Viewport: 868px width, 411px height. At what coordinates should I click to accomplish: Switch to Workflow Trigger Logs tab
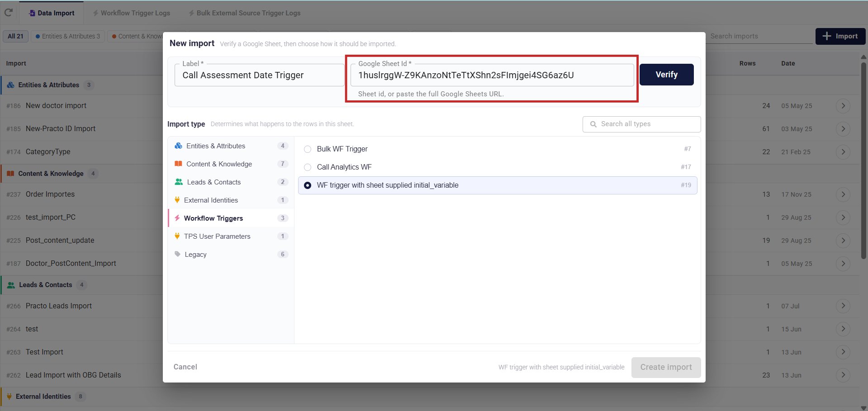[x=131, y=13]
